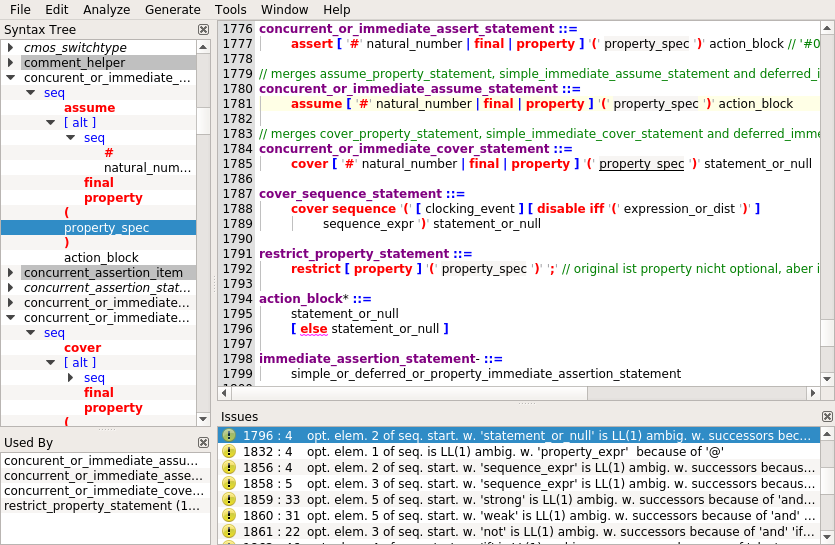Click warning icon of issue 1858 : 5
The width and height of the screenshot is (835, 545).
pyautogui.click(x=229, y=483)
